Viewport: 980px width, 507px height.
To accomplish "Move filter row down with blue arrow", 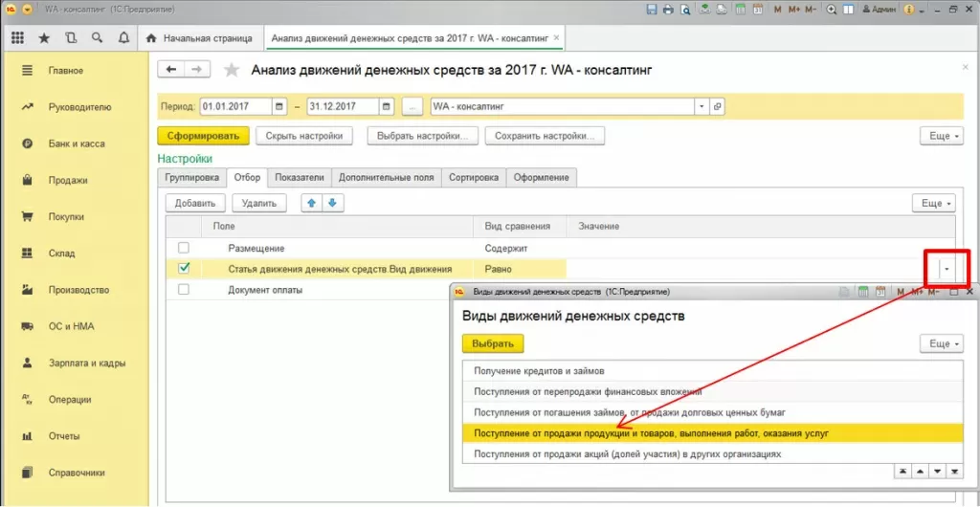I will tap(332, 203).
